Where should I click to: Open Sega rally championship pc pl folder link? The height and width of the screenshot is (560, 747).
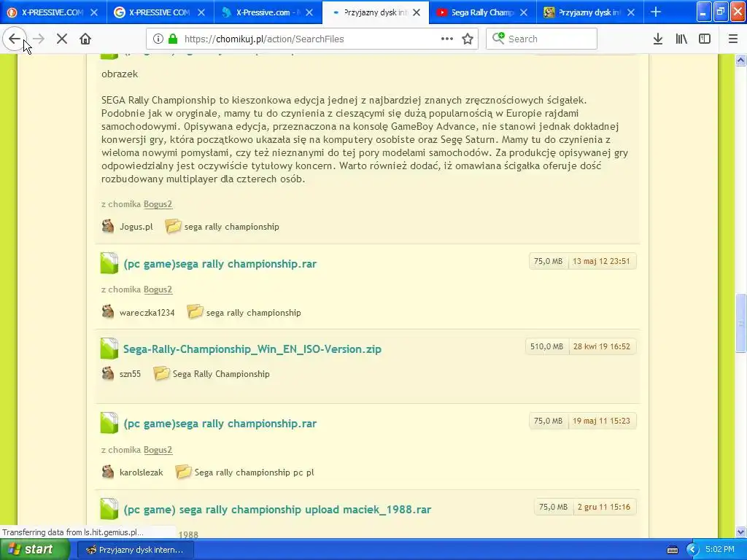click(255, 472)
